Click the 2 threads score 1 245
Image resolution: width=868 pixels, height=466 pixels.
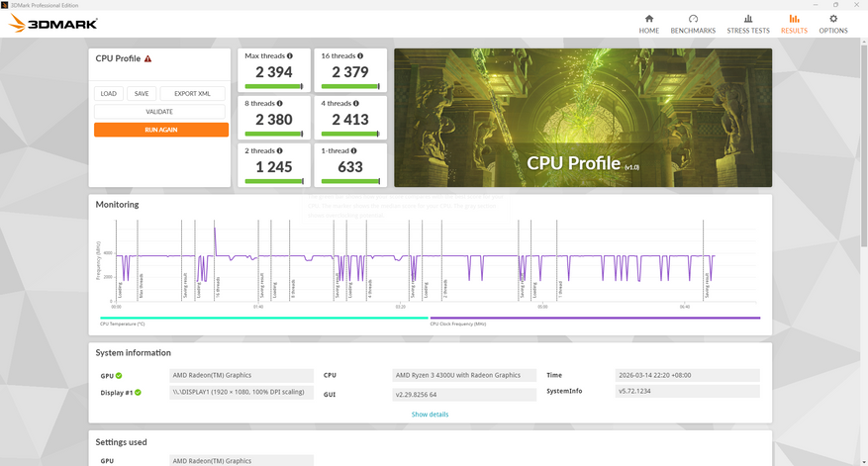[274, 167]
